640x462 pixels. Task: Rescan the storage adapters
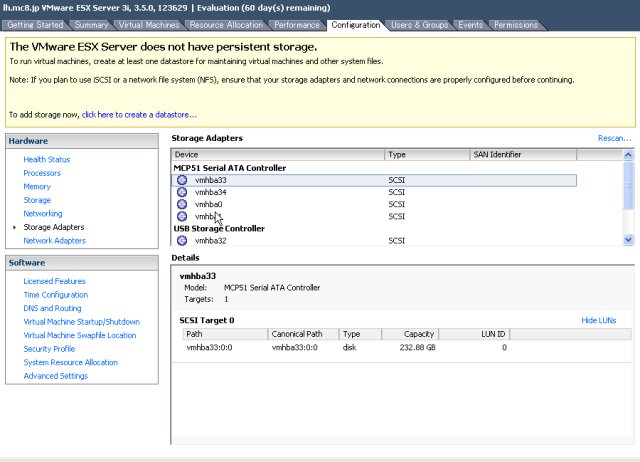click(614, 138)
